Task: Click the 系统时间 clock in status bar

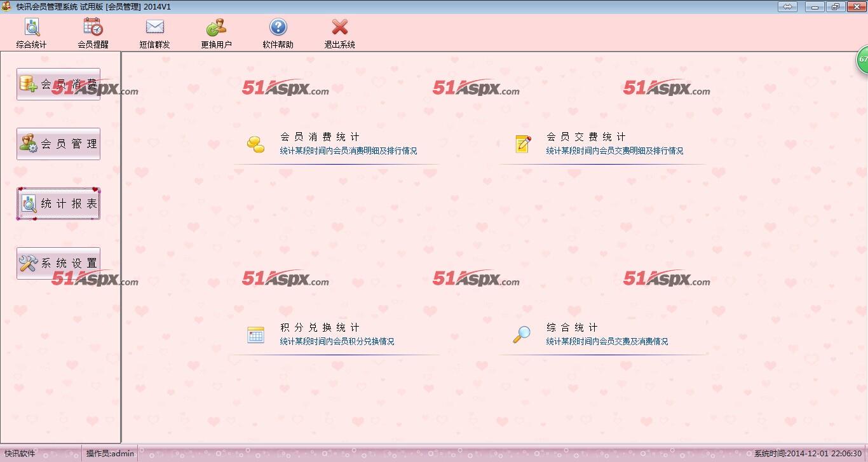Action: coord(808,454)
